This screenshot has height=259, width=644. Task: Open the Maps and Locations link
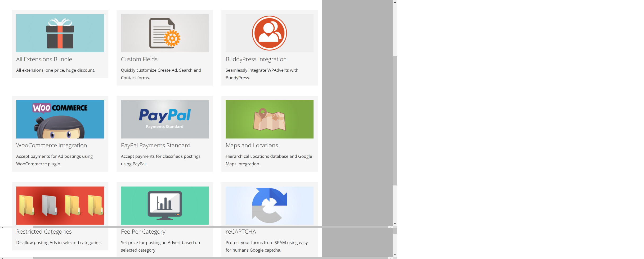point(252,145)
